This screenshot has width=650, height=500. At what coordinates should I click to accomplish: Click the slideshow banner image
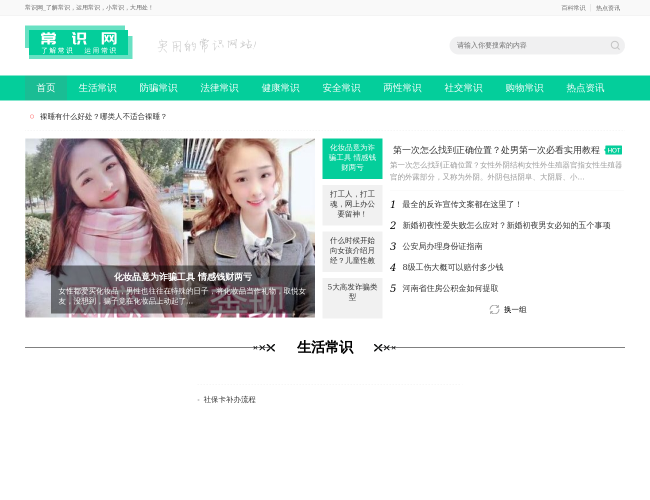[x=170, y=228]
